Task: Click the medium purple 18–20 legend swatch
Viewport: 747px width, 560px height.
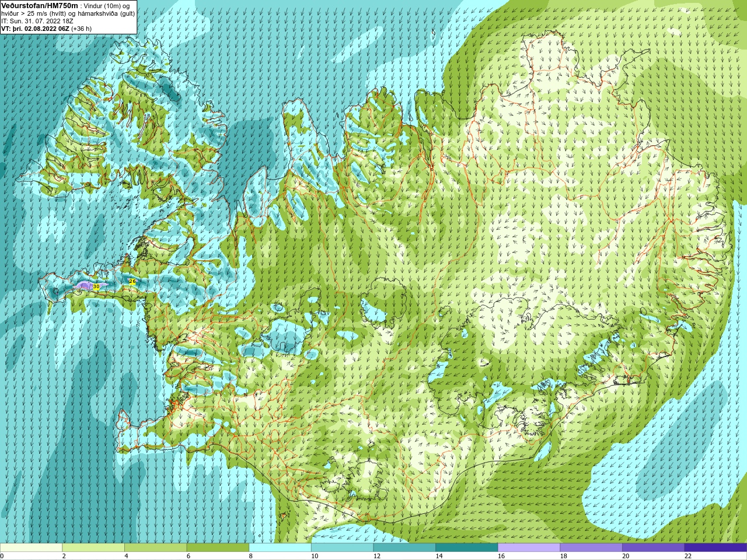Action: (x=591, y=547)
